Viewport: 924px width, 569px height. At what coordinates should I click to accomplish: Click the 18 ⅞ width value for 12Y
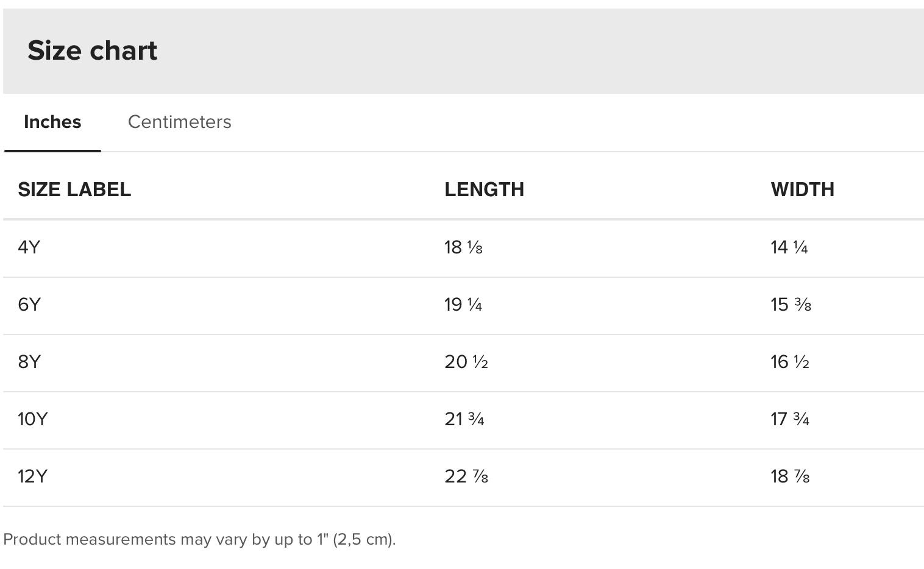[790, 476]
